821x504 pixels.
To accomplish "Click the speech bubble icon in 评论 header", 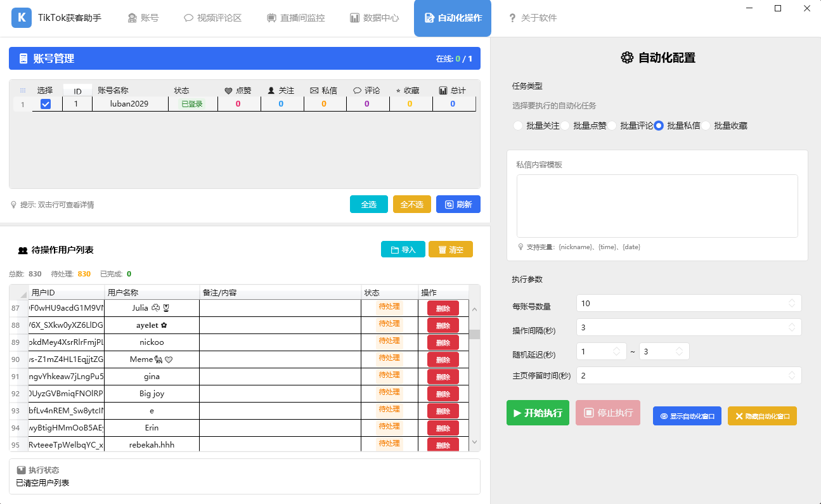I will 358,91.
